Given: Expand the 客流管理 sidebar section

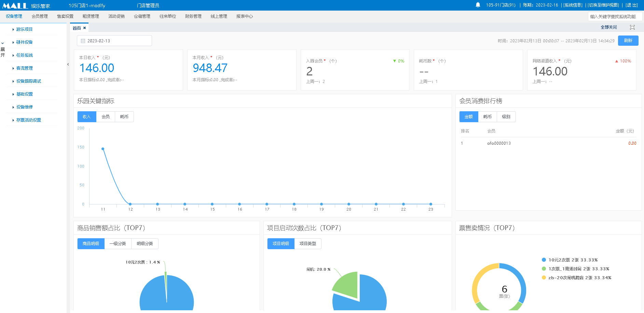Looking at the screenshot, I should click(24, 68).
